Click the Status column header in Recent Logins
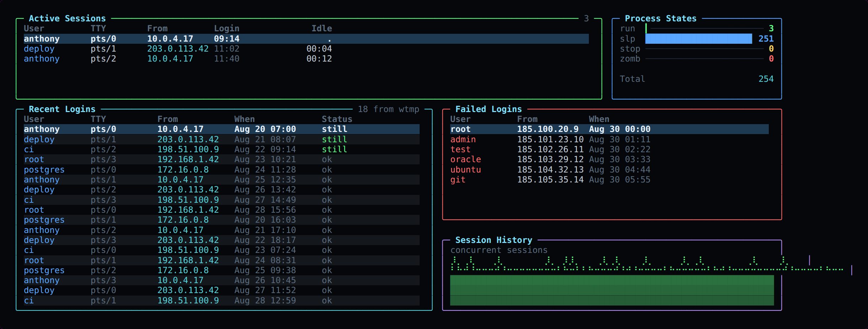Image resolution: width=868 pixels, height=329 pixels. 337,119
